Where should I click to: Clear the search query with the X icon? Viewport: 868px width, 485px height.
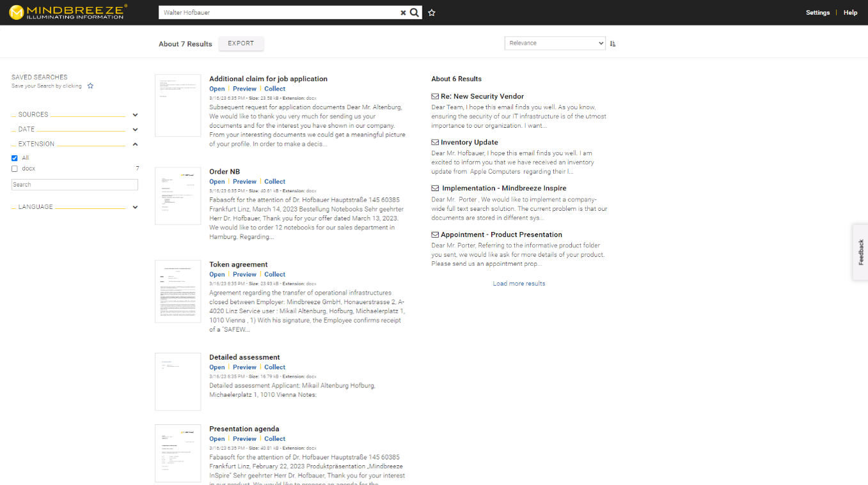point(403,13)
